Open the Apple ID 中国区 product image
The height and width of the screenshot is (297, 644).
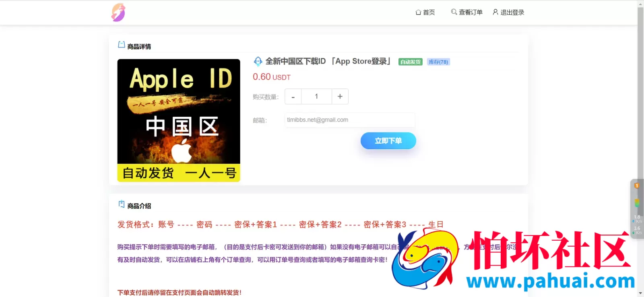pos(179,120)
